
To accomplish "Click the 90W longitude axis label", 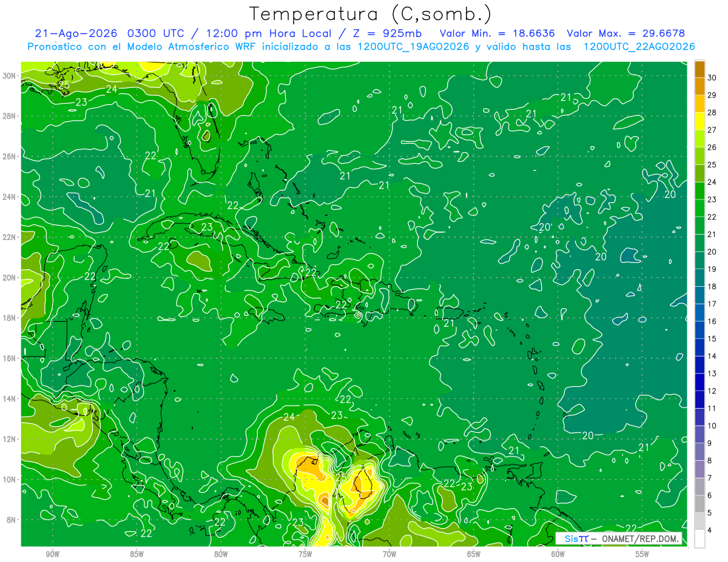I will tap(52, 554).
